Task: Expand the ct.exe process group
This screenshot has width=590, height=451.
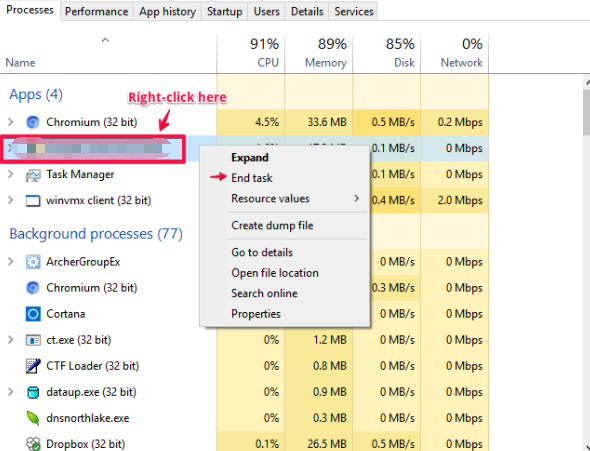Action: [11, 340]
